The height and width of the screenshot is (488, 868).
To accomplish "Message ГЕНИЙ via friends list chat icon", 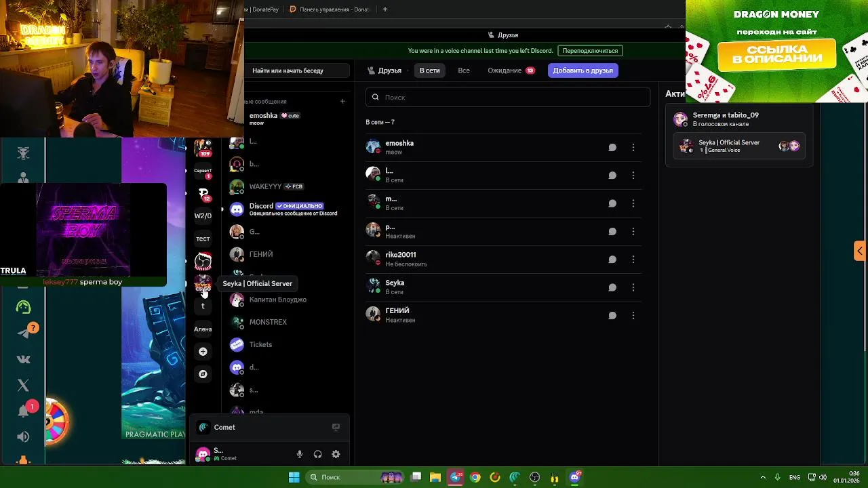I will click(x=612, y=315).
